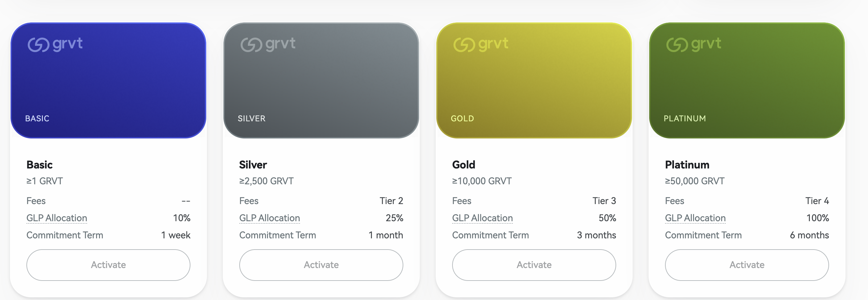Click the grvt logo on the Gold card
This screenshot has width=868, height=300.
click(x=481, y=45)
